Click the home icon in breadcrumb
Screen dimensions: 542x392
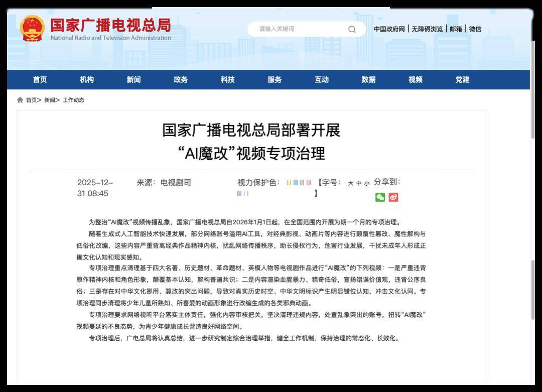(20, 100)
